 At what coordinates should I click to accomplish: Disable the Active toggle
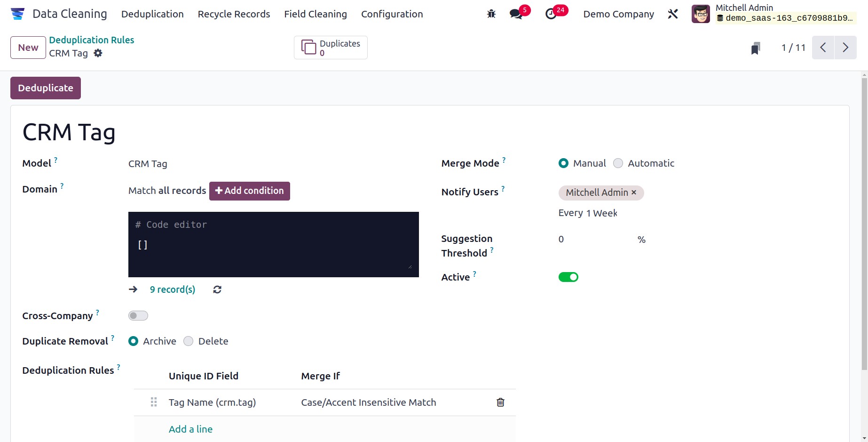click(x=568, y=277)
